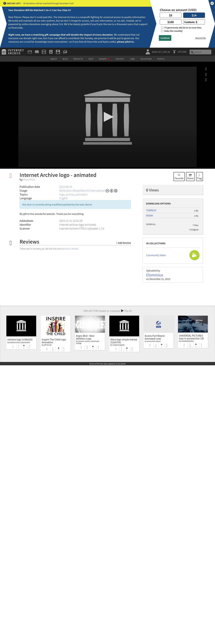Screen dimensions: 215x644
Task: Open the Software floppy disk icon
Action: [x=58, y=52]
